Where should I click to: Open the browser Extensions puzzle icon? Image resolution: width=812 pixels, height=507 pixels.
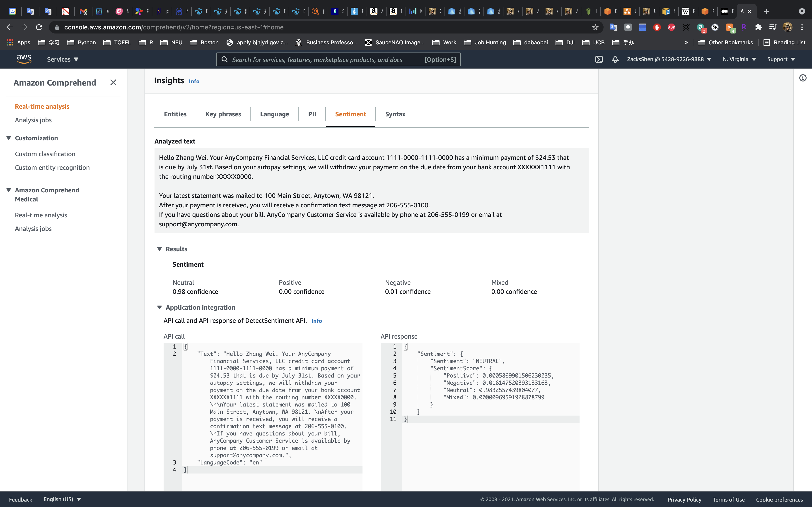pos(758,27)
